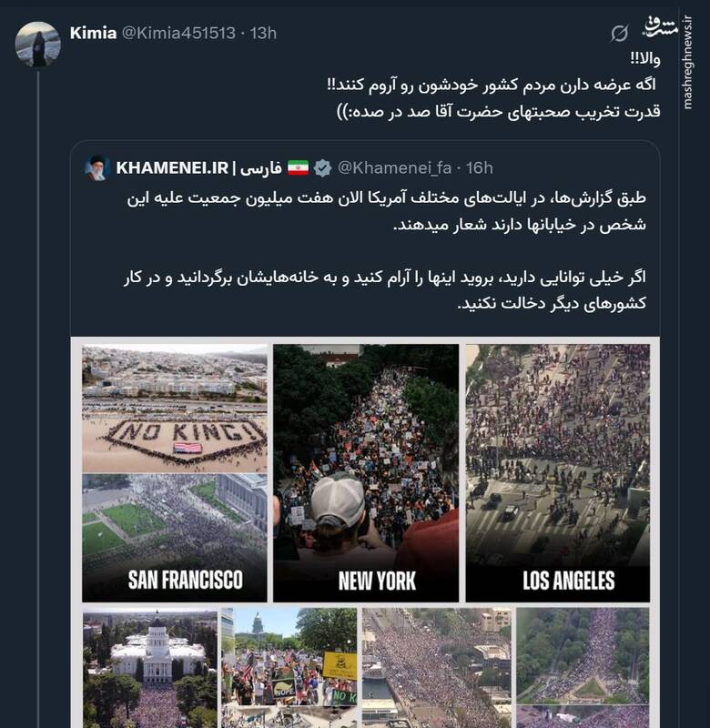Open the New York protest photo

coord(366,472)
